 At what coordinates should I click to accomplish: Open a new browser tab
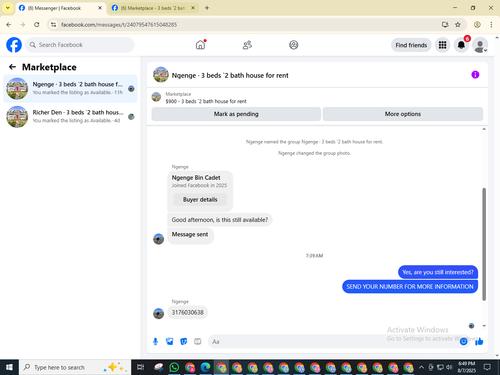click(207, 8)
